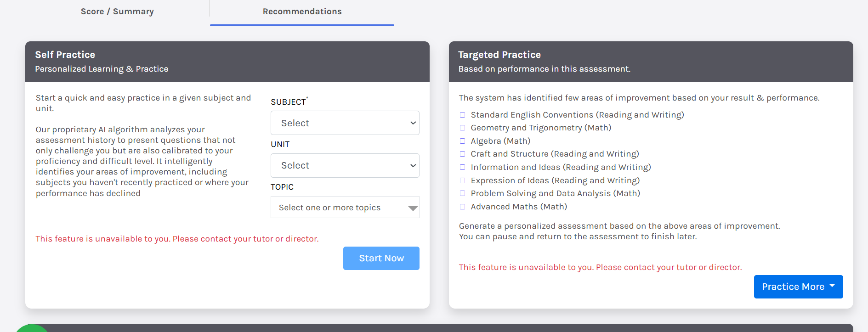868x332 pixels.
Task: Tick the Geometry and Trigonometry checkbox
Action: tap(462, 128)
